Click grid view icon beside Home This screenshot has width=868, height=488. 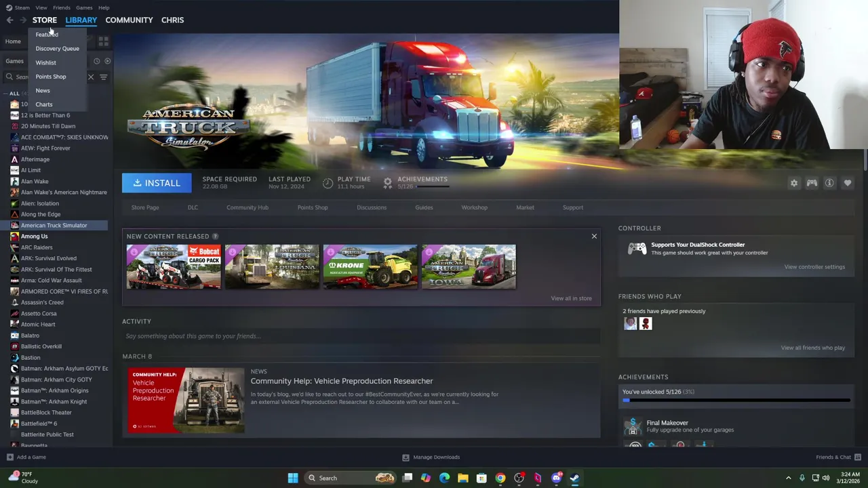pos(103,41)
